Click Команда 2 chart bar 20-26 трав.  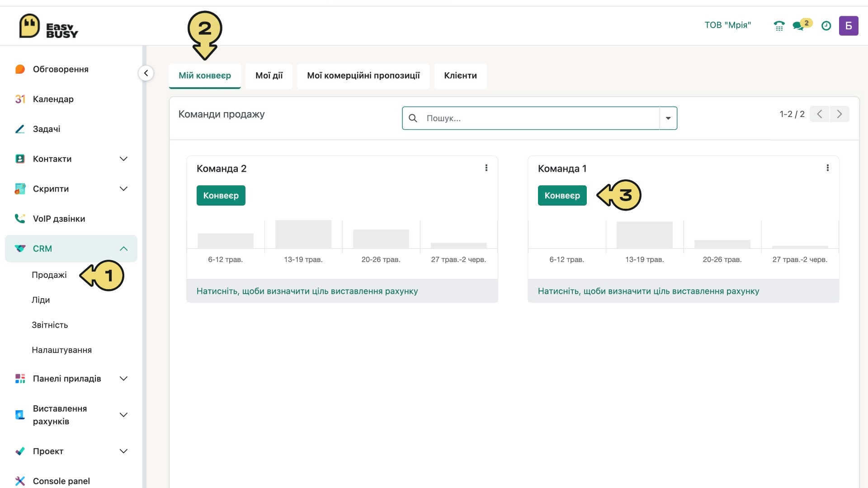tap(381, 239)
